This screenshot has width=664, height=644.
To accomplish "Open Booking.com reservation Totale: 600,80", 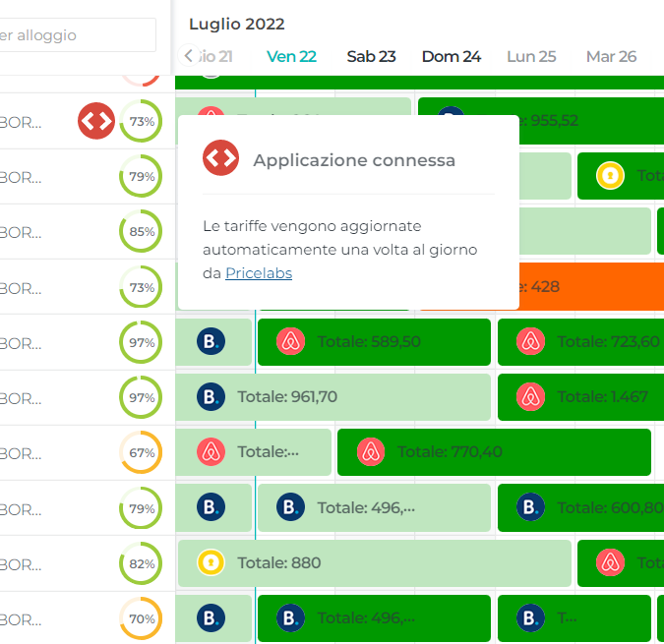I will 580,507.
